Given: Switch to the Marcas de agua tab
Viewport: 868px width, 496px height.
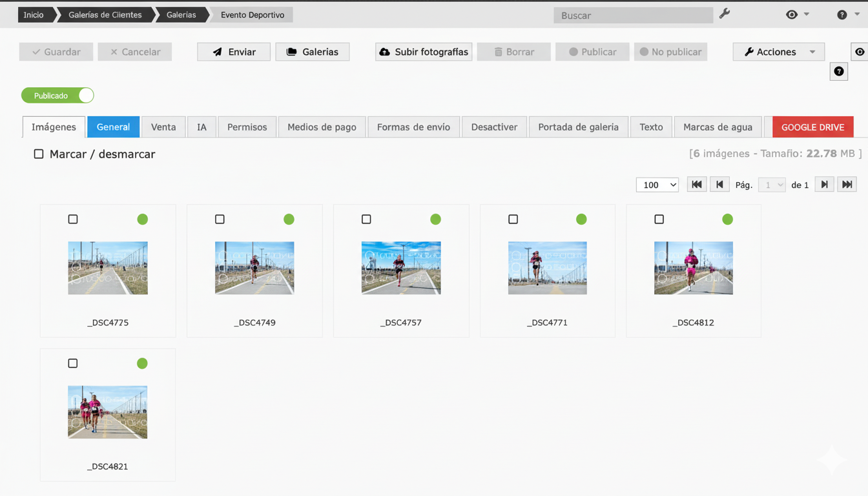Looking at the screenshot, I should click(718, 127).
